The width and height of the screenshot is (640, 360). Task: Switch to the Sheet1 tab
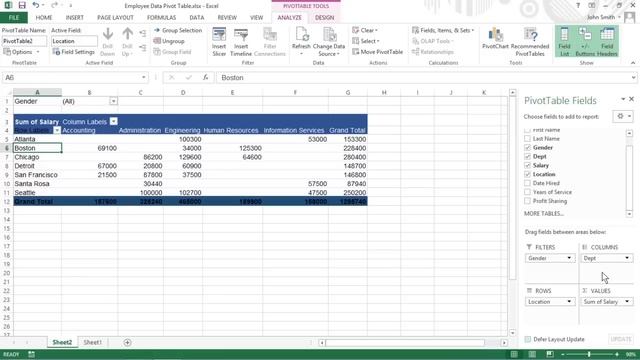(93, 342)
